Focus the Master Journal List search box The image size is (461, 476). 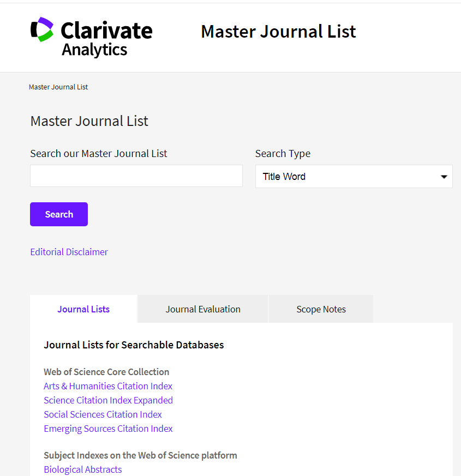[136, 176]
